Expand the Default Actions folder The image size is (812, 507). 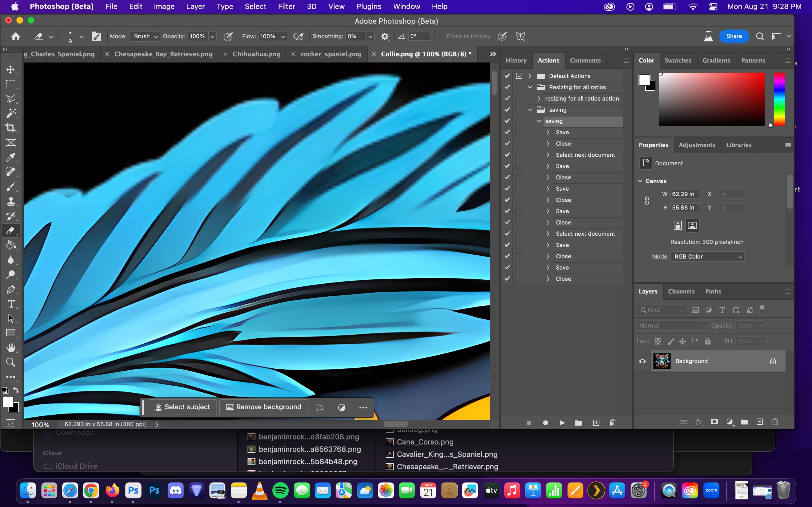pos(530,76)
